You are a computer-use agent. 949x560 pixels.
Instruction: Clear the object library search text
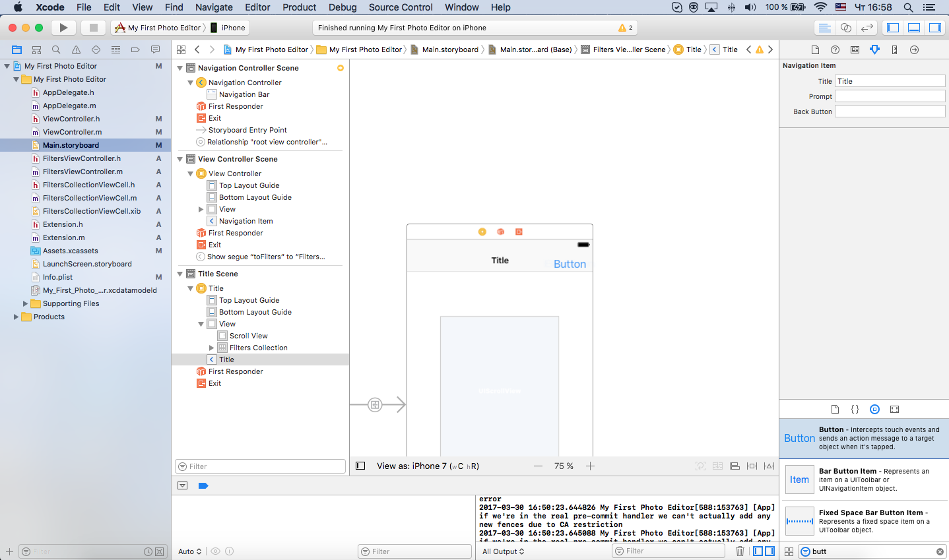coord(940,551)
